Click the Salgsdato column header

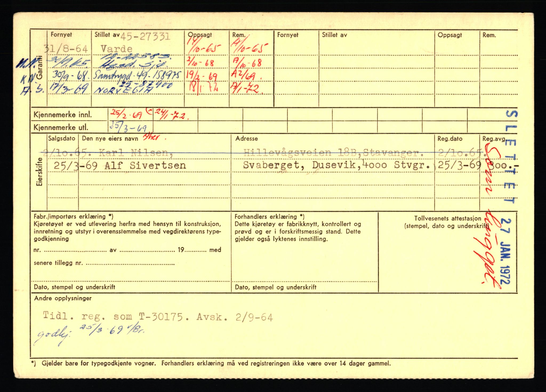point(62,138)
